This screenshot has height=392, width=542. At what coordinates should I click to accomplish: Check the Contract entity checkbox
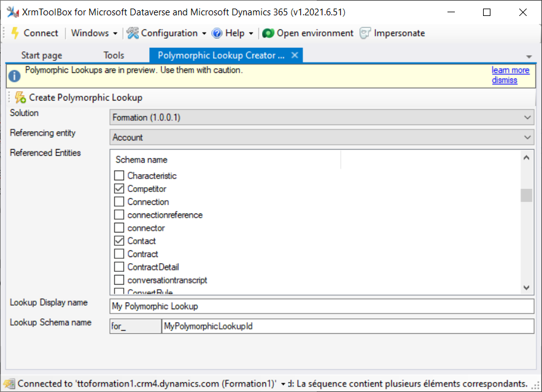point(119,254)
